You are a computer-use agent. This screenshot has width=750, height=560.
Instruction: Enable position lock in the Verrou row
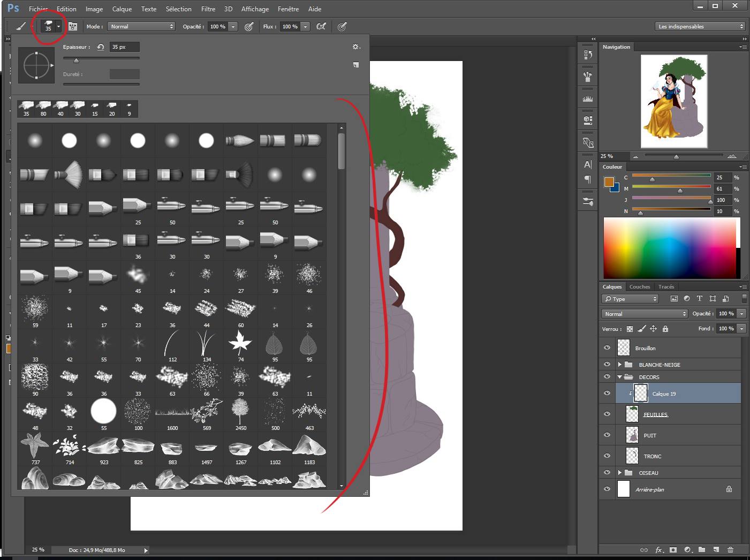(x=654, y=329)
